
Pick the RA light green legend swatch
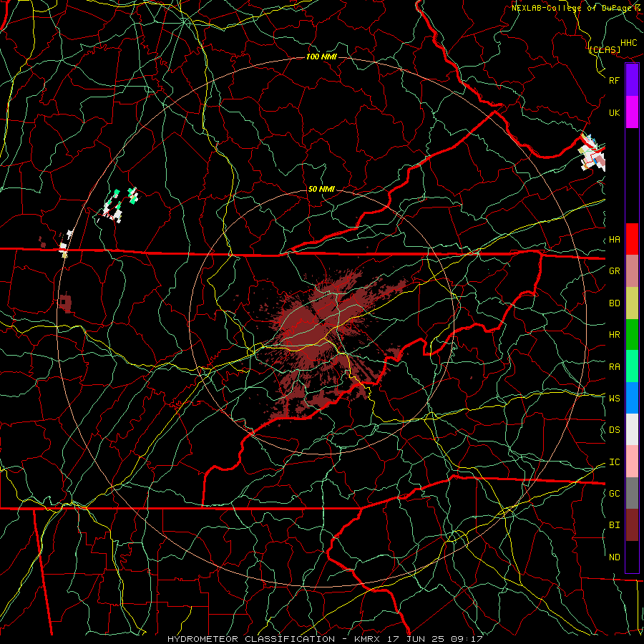tap(632, 366)
